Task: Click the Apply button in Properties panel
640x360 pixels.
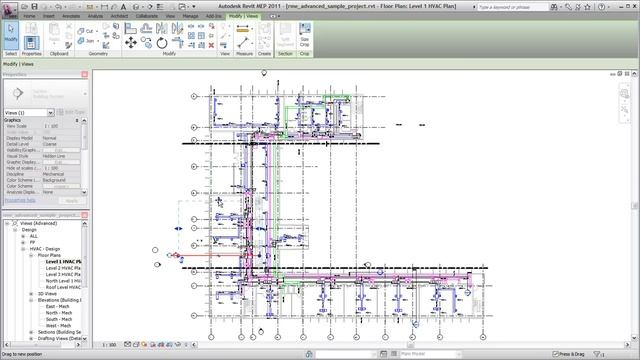Action: (72, 201)
